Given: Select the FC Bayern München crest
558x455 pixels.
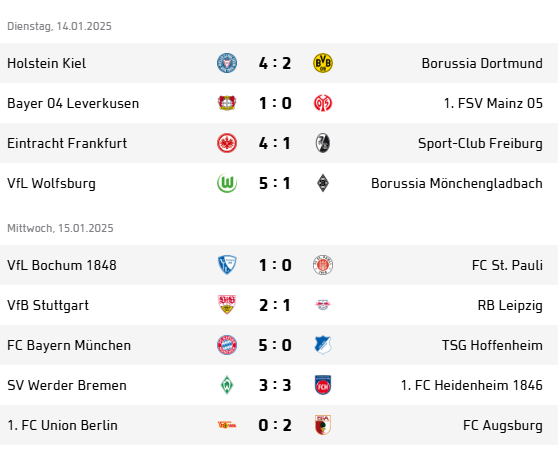Looking at the screenshot, I should 227,345.
